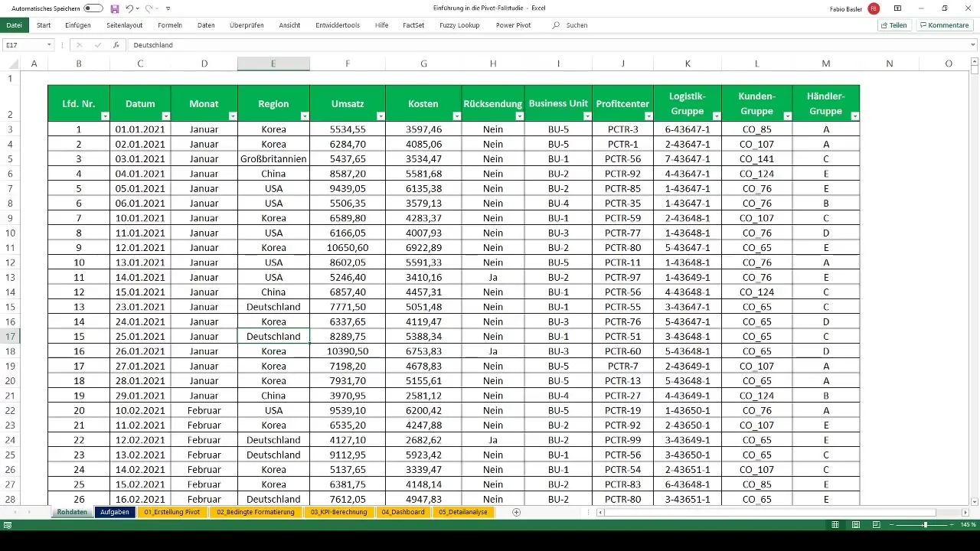Viewport: 980px width, 551px height.
Task: Click the Undo arrow icon
Action: 130,8
